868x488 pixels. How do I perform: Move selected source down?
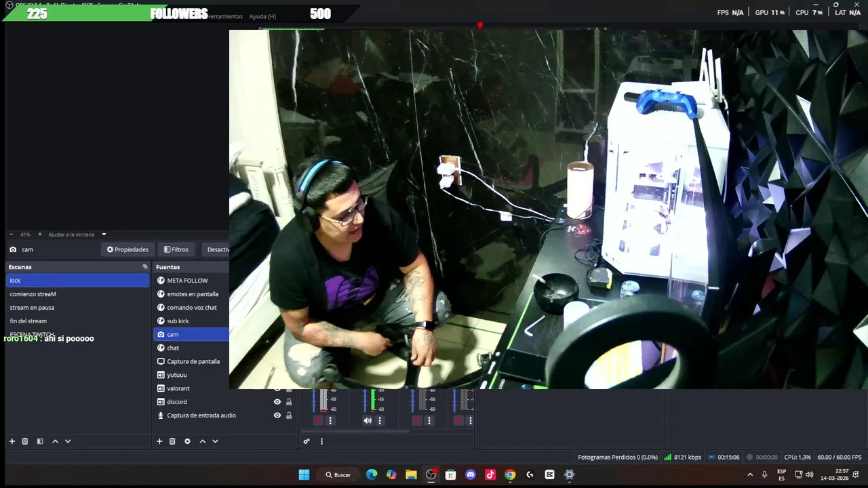coord(215,441)
